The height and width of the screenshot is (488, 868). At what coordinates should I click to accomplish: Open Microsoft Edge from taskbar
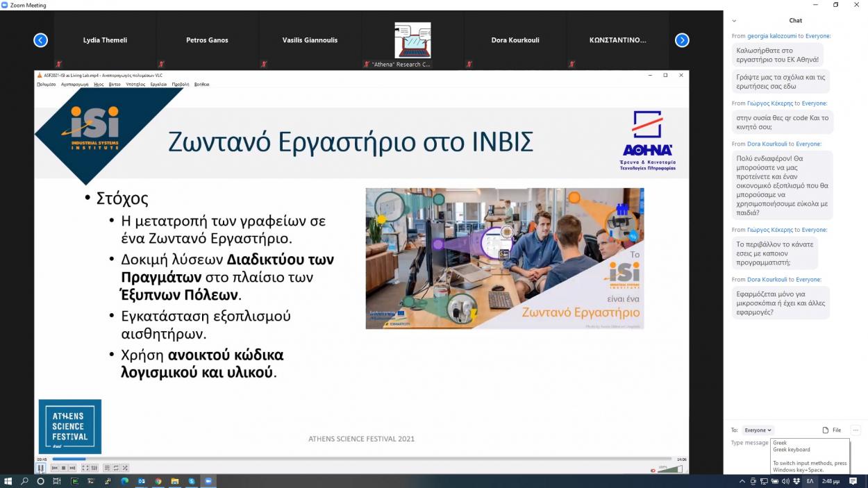[x=125, y=481]
